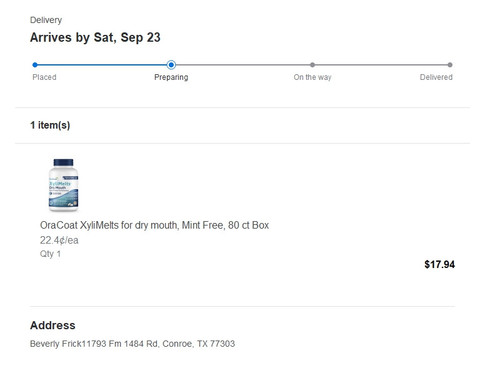Viewport: 500px width, 391px height.
Task: Click the On the way step label
Action: (312, 77)
